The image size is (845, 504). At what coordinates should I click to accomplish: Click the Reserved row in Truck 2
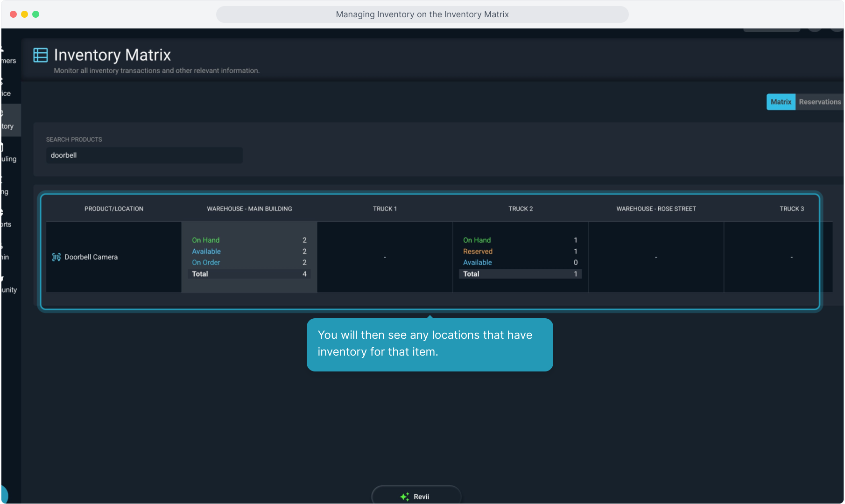[478, 252]
